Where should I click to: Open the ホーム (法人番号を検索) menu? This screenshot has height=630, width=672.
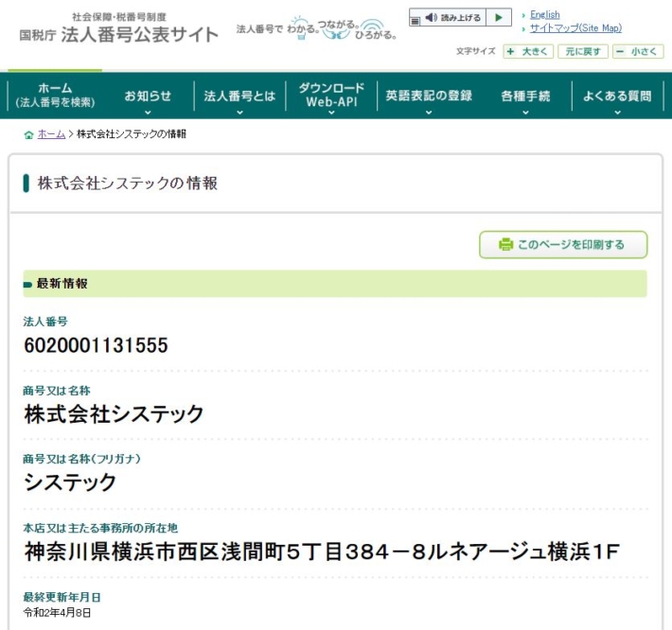55,96
